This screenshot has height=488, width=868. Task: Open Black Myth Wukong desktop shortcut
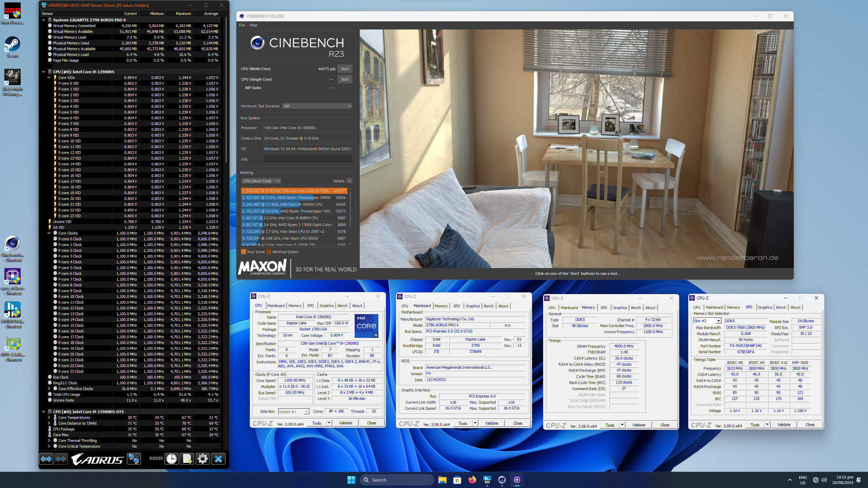[x=12, y=82]
